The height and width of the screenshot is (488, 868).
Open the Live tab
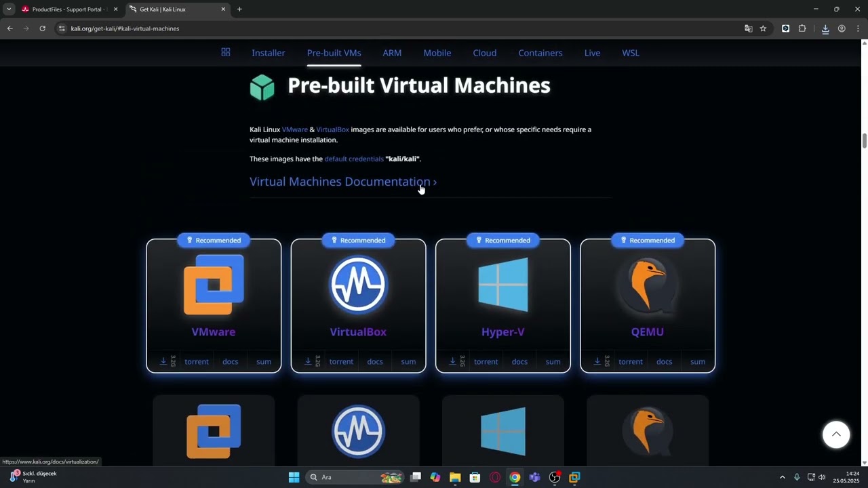pyautogui.click(x=592, y=53)
